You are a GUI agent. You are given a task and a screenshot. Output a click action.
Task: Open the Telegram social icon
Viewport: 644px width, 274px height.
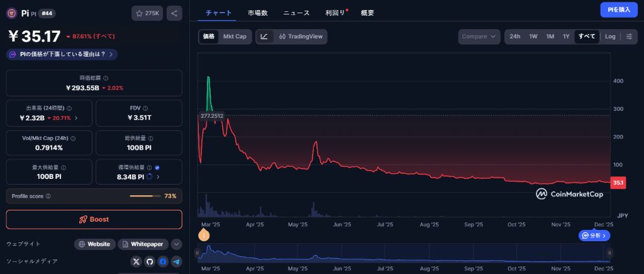[x=176, y=261]
